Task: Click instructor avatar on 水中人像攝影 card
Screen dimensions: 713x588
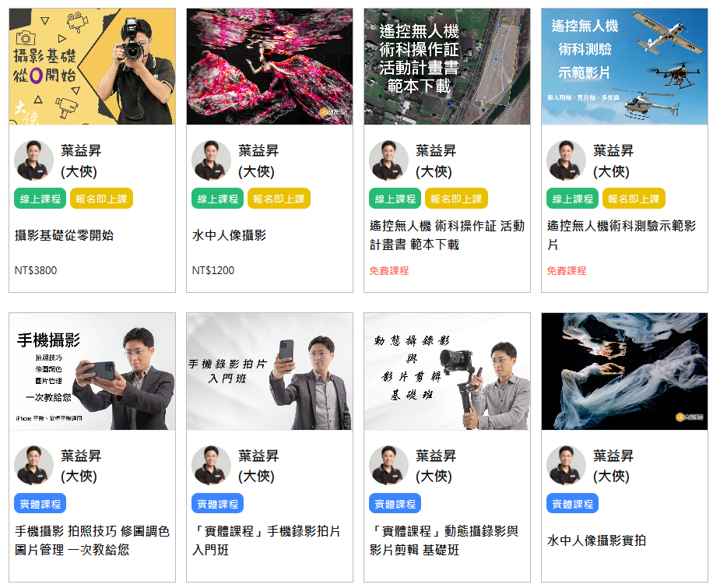Action: point(211,160)
